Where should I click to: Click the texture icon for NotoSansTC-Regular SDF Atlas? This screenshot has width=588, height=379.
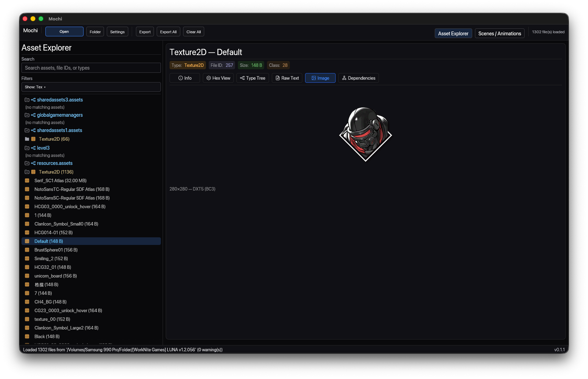point(27,189)
